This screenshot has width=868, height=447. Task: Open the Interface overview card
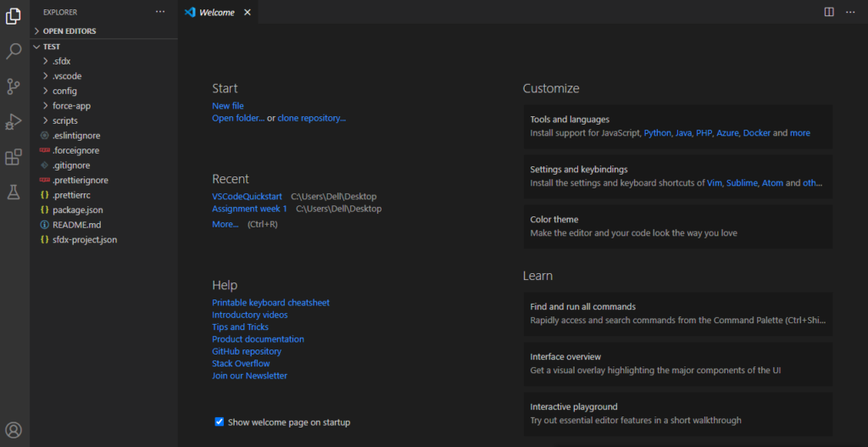click(678, 364)
